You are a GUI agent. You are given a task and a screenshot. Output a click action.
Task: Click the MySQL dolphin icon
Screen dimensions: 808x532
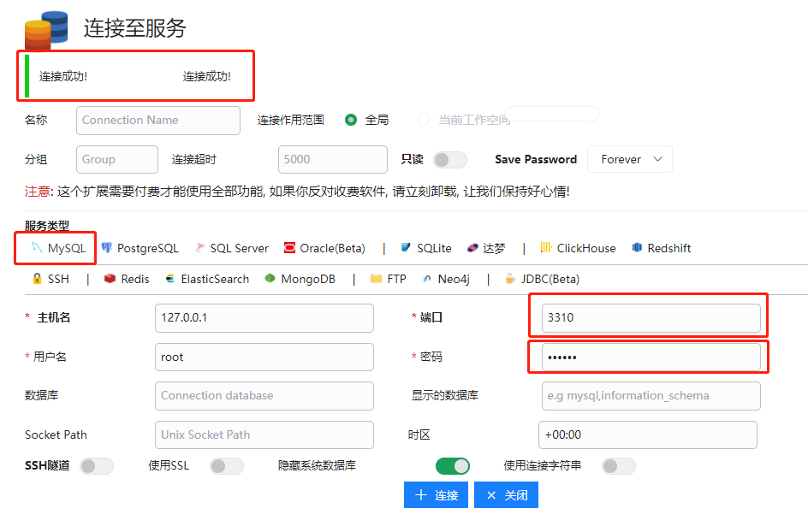[37, 248]
